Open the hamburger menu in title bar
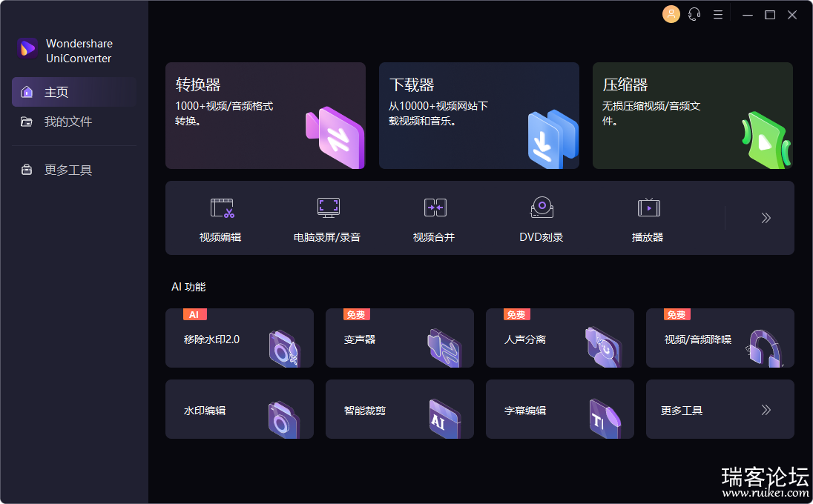This screenshot has height=504, width=813. [x=718, y=15]
